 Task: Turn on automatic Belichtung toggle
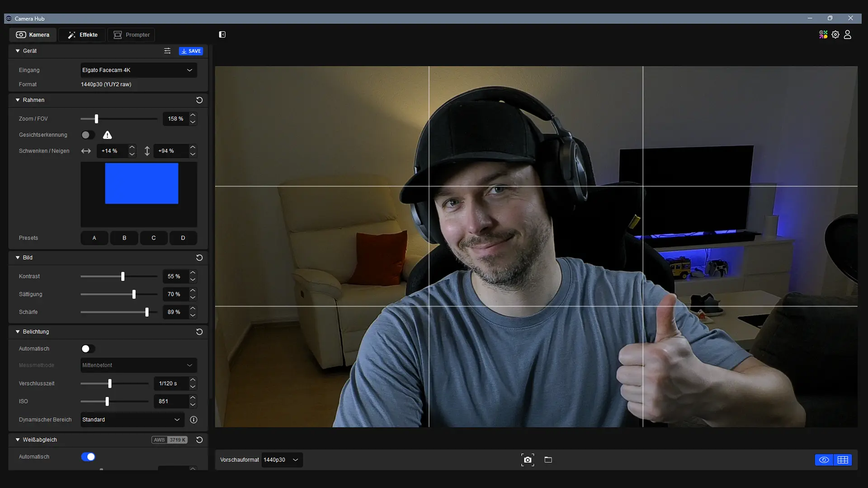click(x=88, y=349)
